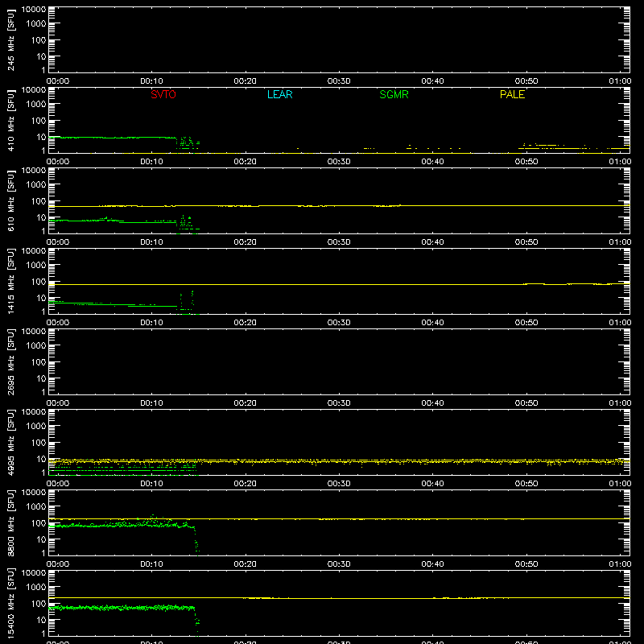This screenshot has height=644, width=644.
Task: Click 01:00 time label of 245 MHz plot
Action: click(x=620, y=81)
